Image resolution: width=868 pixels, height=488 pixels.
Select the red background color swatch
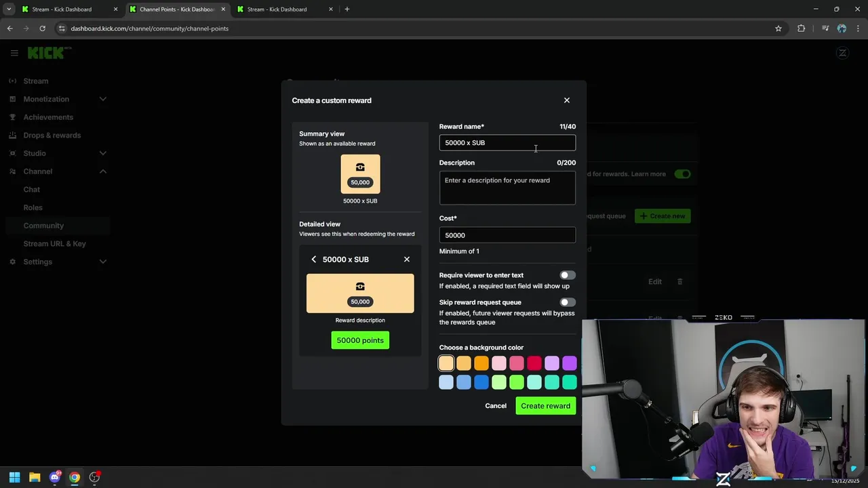pos(534,364)
